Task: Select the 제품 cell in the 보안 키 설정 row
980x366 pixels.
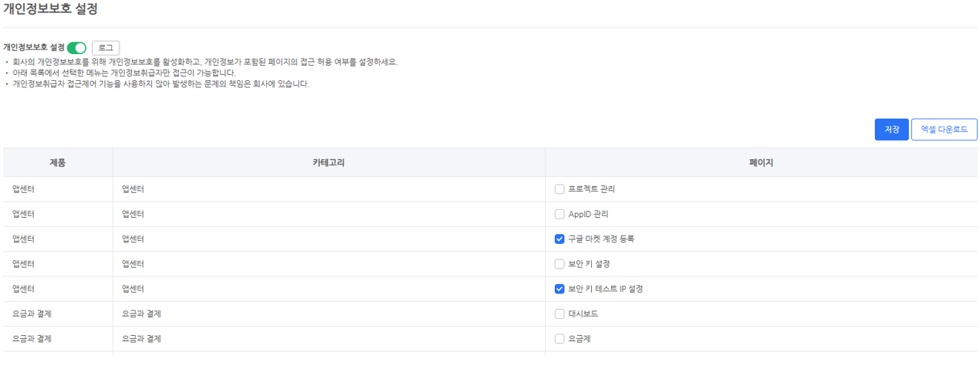Action: click(23, 264)
